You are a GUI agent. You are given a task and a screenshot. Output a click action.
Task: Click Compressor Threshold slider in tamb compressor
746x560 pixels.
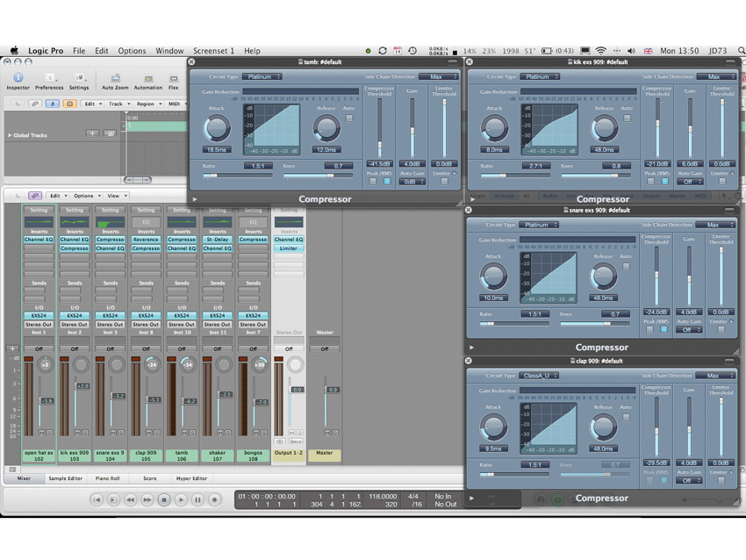380,127
